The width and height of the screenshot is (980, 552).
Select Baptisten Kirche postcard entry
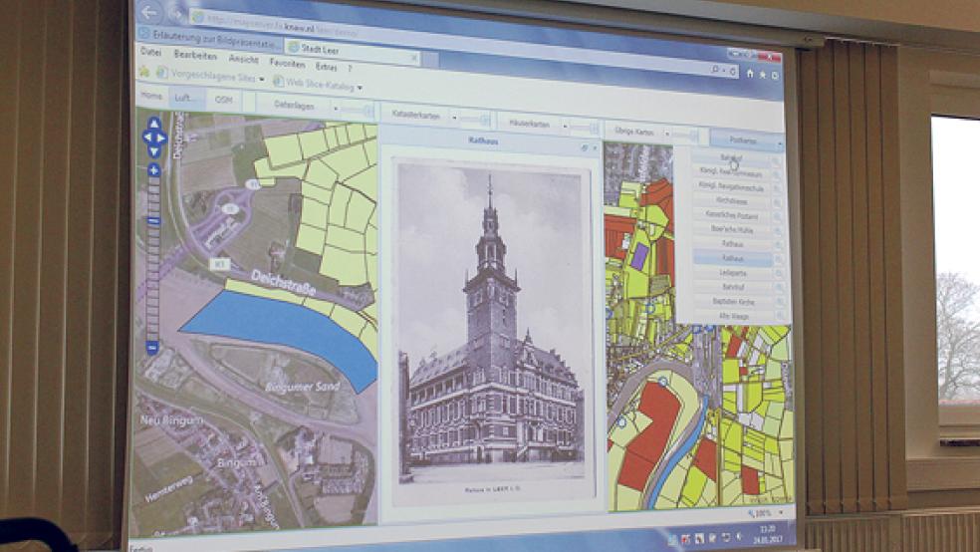(x=734, y=302)
